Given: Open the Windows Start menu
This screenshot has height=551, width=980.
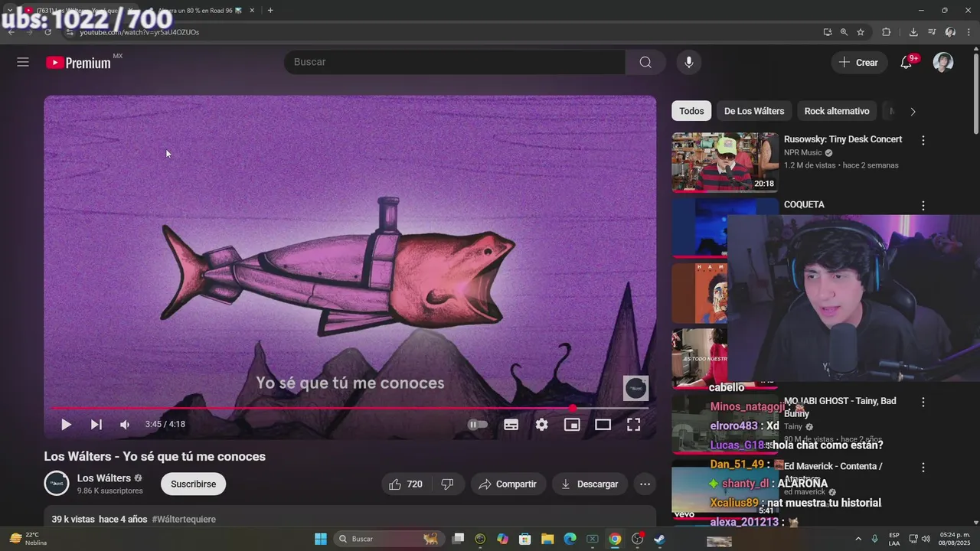Looking at the screenshot, I should 321,539.
